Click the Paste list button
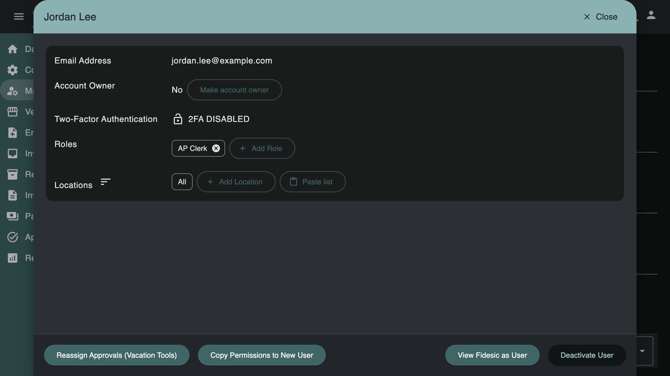The height and width of the screenshot is (376, 670). pos(312,182)
